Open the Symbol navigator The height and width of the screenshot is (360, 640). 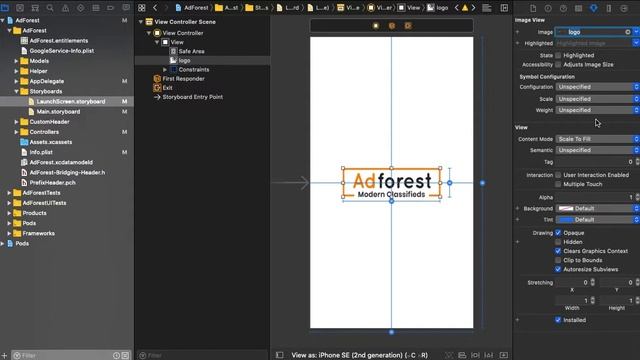(x=35, y=8)
